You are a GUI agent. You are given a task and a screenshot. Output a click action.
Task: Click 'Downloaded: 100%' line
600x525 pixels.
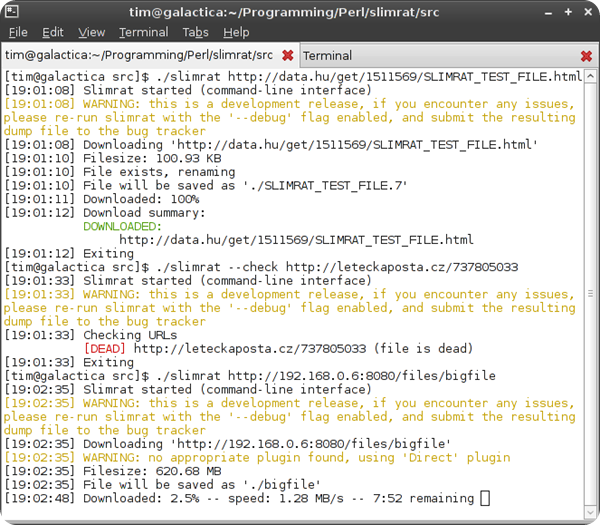click(102, 199)
